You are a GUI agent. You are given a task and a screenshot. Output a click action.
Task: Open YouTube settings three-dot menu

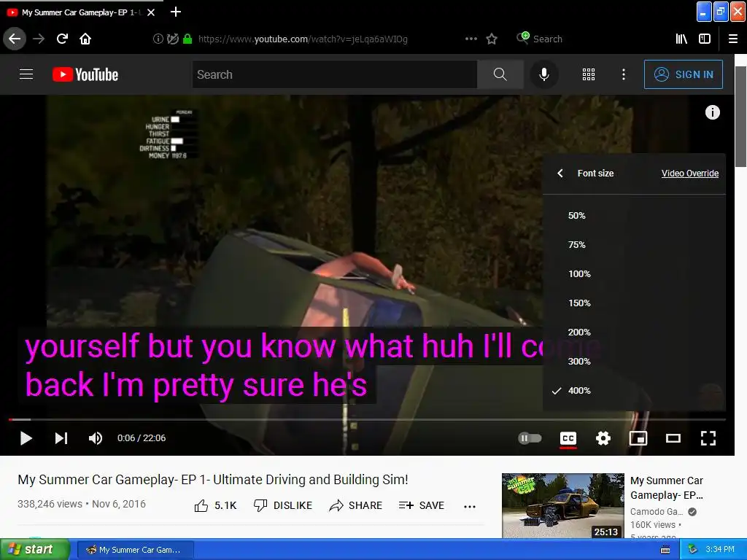[x=624, y=74]
